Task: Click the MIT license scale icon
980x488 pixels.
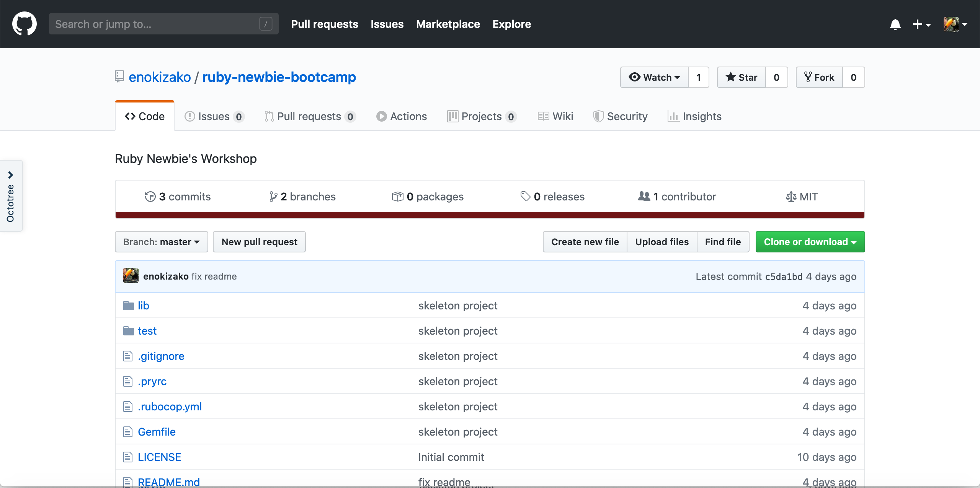Action: (x=791, y=197)
